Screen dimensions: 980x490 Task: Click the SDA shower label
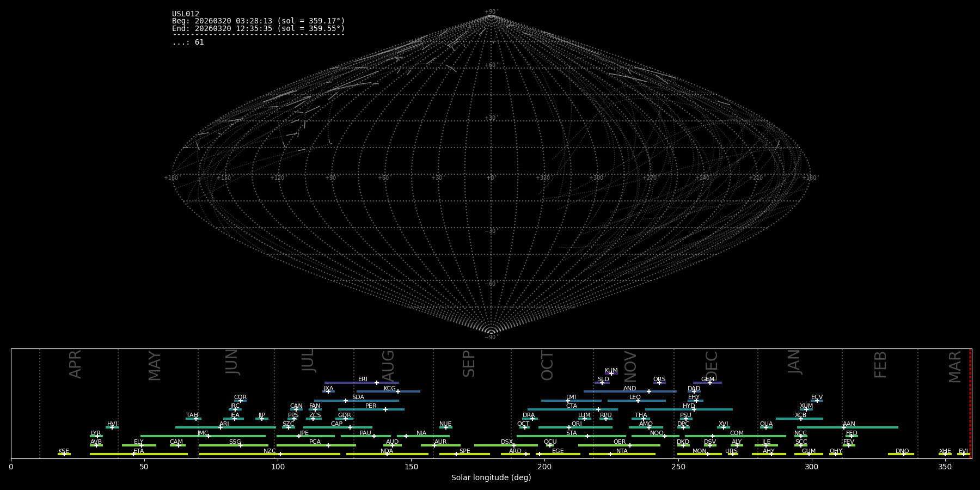click(x=358, y=397)
